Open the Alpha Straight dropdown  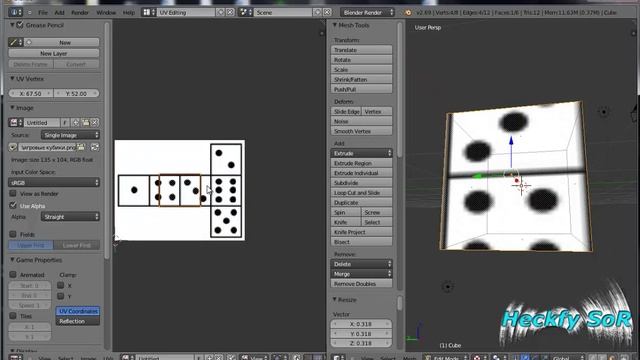click(x=70, y=217)
